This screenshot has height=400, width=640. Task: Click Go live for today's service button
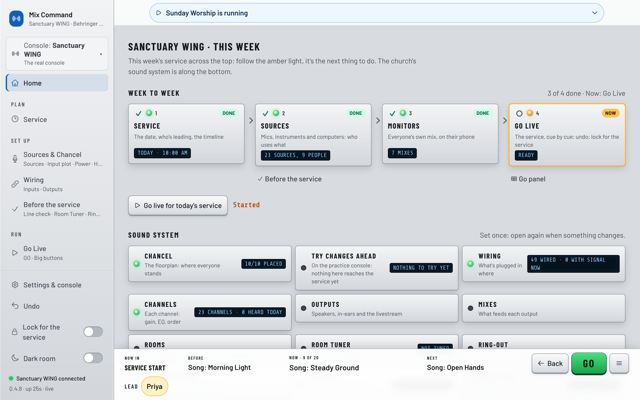pos(178,205)
